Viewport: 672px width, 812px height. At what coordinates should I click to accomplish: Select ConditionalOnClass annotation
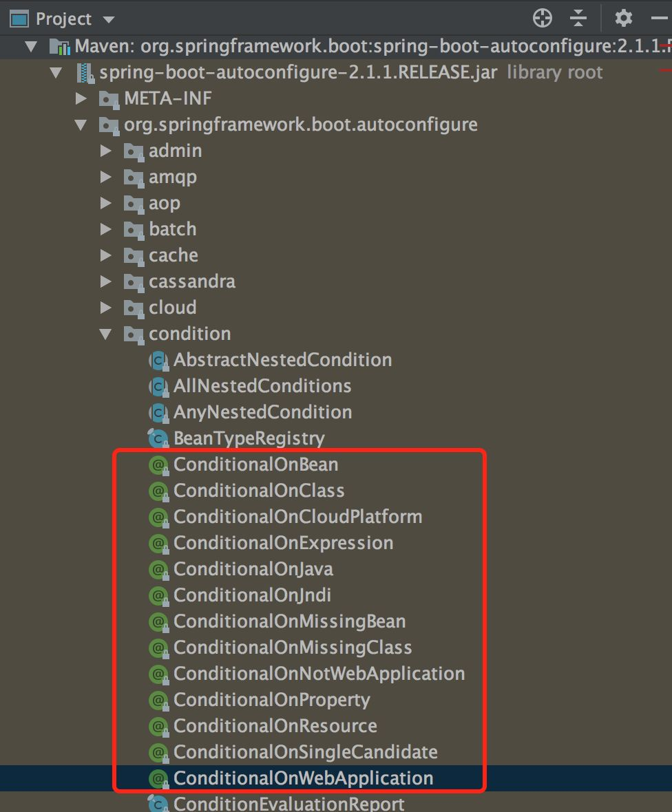259,491
